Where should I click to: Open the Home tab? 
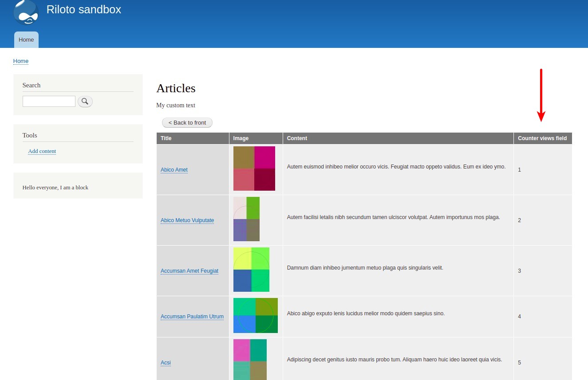pyautogui.click(x=26, y=39)
